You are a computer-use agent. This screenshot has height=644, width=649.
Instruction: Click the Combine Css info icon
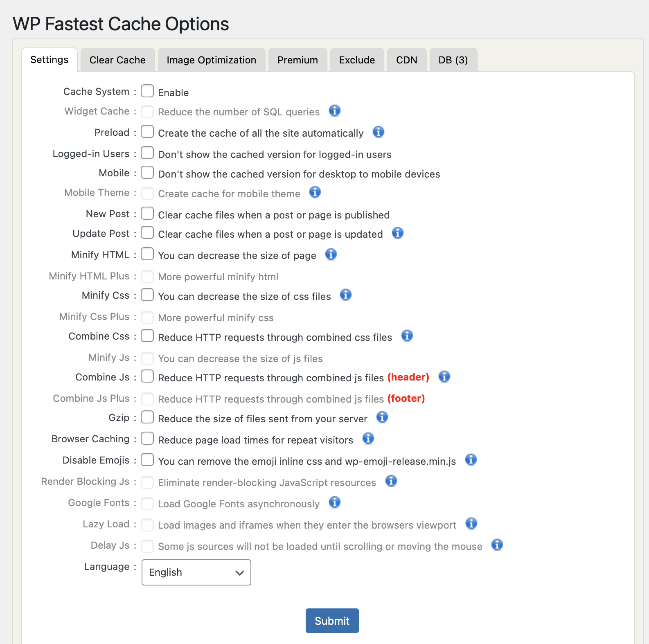[407, 336]
